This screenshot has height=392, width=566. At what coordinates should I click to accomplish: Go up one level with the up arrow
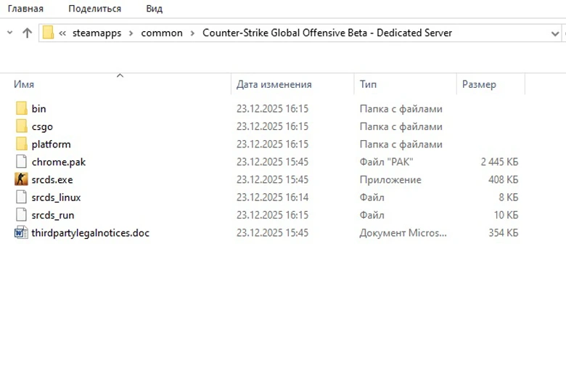tap(28, 33)
